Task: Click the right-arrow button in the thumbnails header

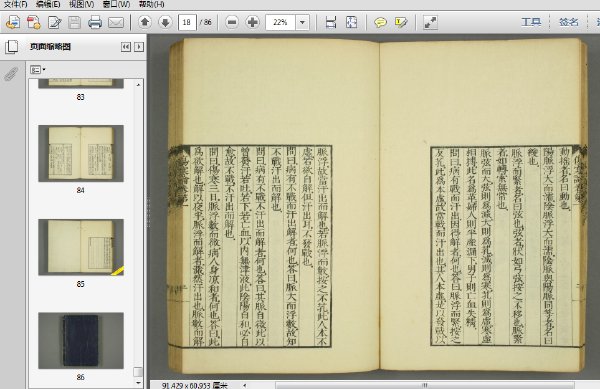Action: [x=139, y=47]
